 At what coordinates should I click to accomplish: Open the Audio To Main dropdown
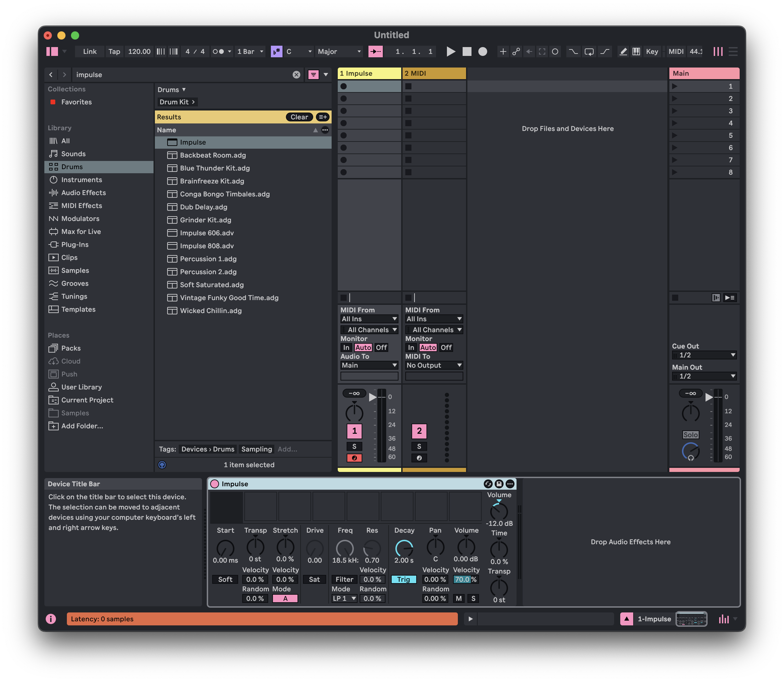click(369, 365)
